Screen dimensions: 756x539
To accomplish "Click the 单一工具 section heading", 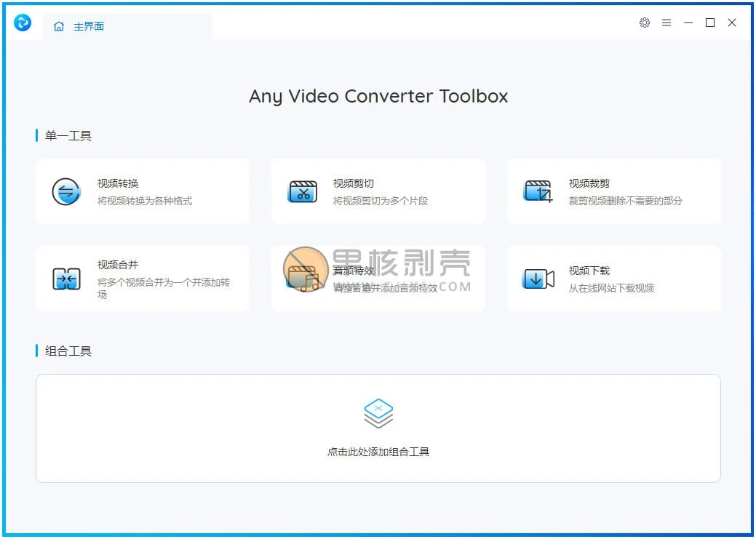I will [68, 135].
